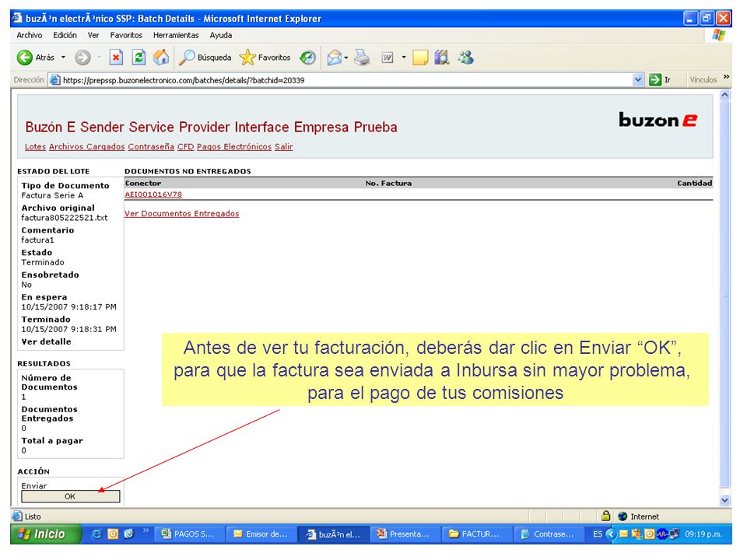Click the page icon beside the URL
The height and width of the screenshot is (560, 747).
tap(55, 80)
